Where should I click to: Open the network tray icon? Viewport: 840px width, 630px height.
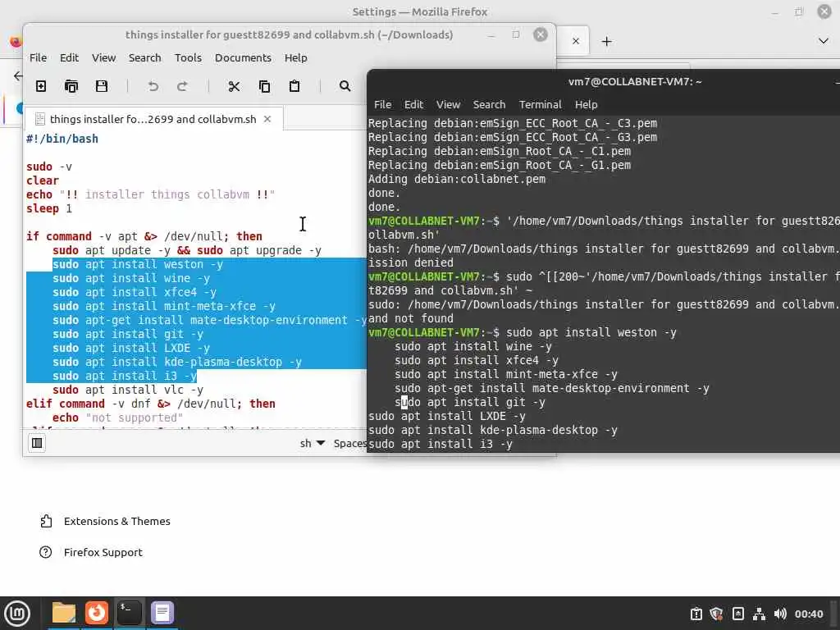tap(759, 614)
